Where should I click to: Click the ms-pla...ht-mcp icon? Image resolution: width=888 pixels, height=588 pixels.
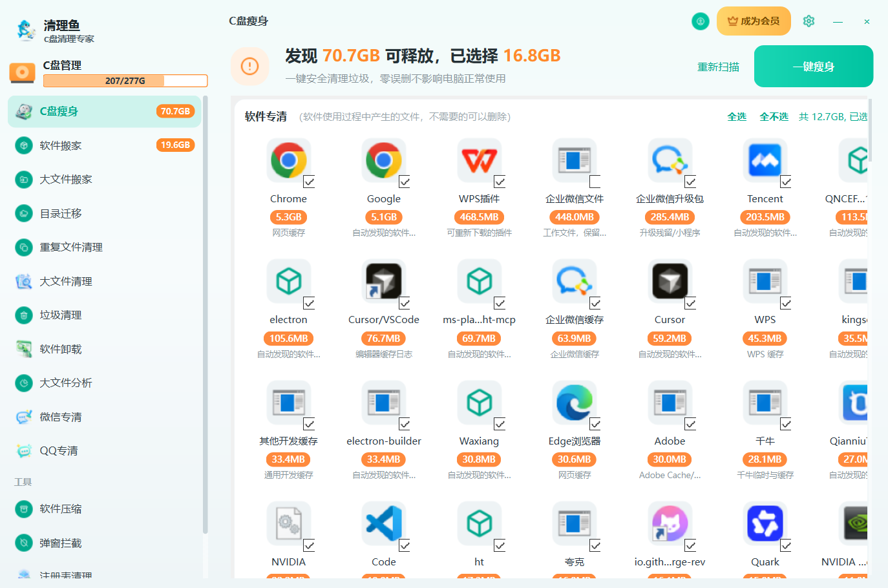(479, 281)
